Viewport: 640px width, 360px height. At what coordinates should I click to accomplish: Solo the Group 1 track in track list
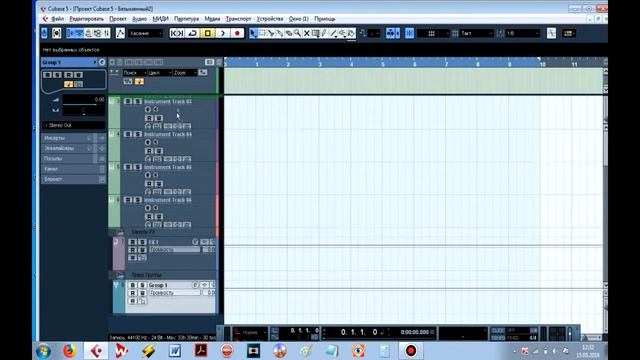tap(142, 285)
